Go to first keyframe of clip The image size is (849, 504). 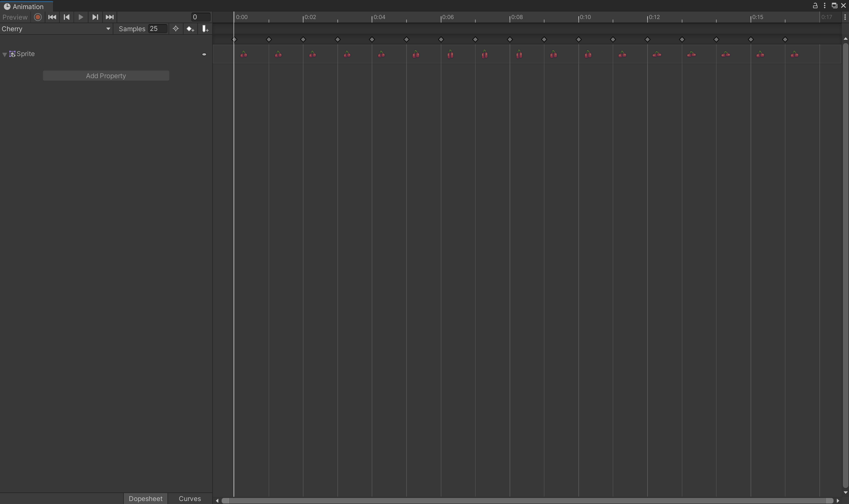[x=52, y=17]
